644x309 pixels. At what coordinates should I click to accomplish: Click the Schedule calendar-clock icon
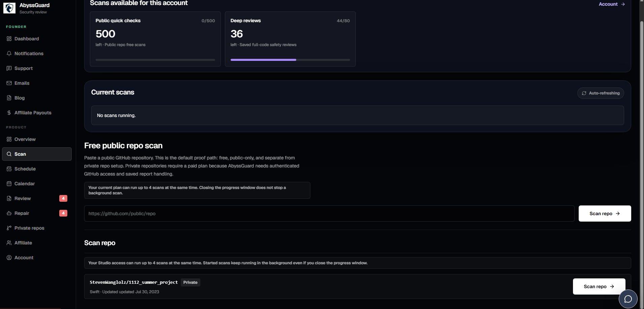click(9, 169)
